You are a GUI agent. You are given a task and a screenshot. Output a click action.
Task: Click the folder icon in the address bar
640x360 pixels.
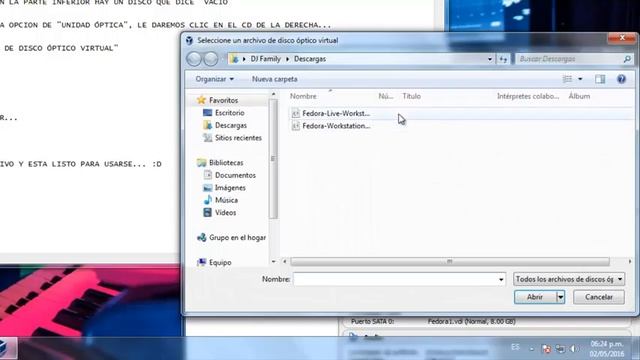click(234, 59)
